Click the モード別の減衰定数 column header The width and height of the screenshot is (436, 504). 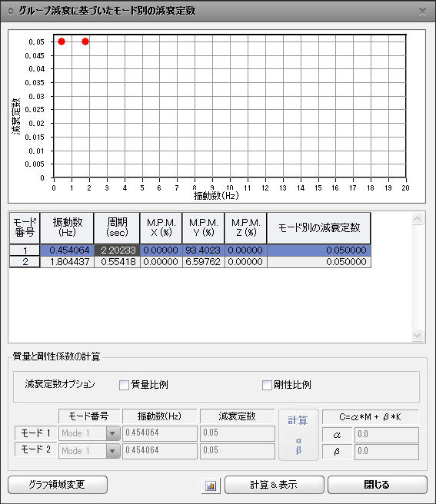click(319, 227)
